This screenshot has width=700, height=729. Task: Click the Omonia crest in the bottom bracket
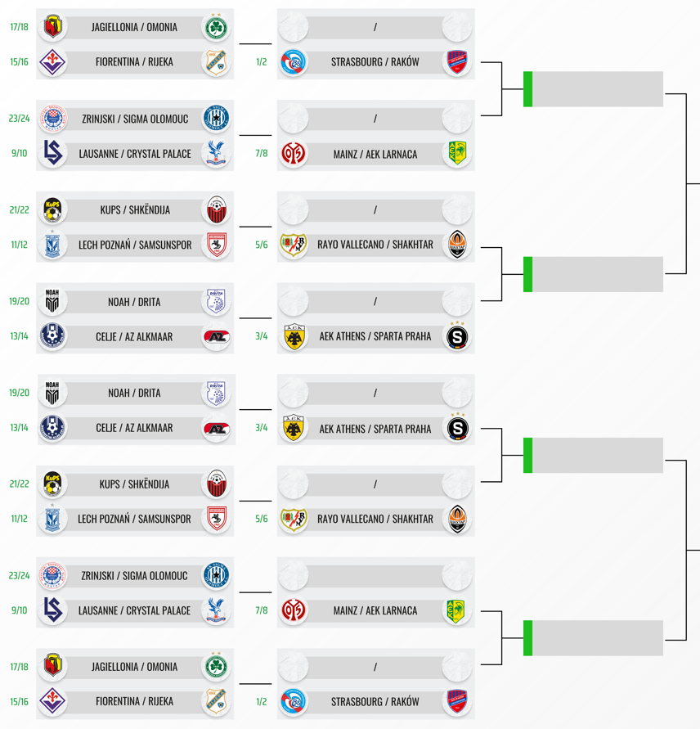point(217,667)
